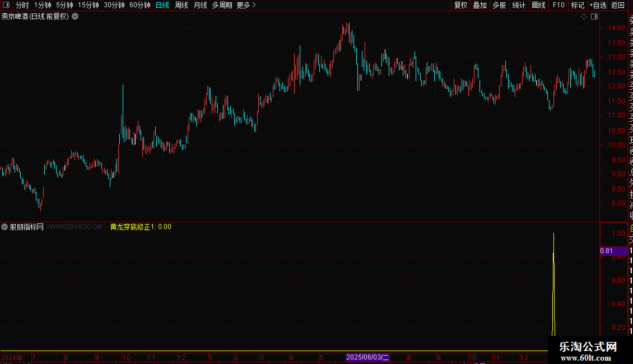633x364 pixels.
Task: Switch to 周线 weekly chart
Action: [181, 5]
